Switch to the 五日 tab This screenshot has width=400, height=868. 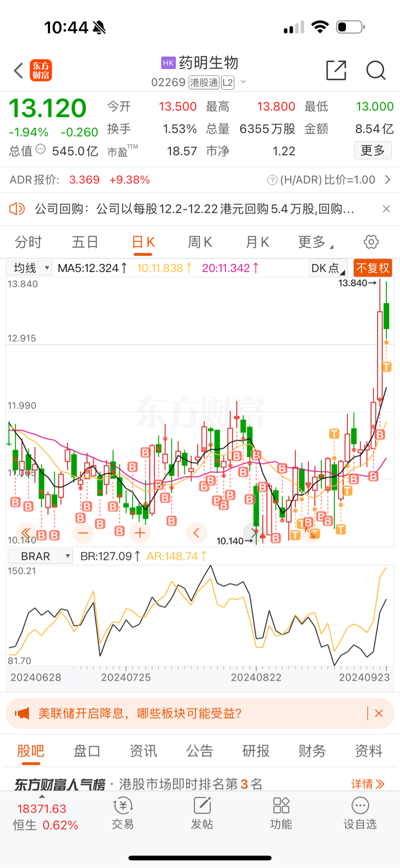point(85,242)
